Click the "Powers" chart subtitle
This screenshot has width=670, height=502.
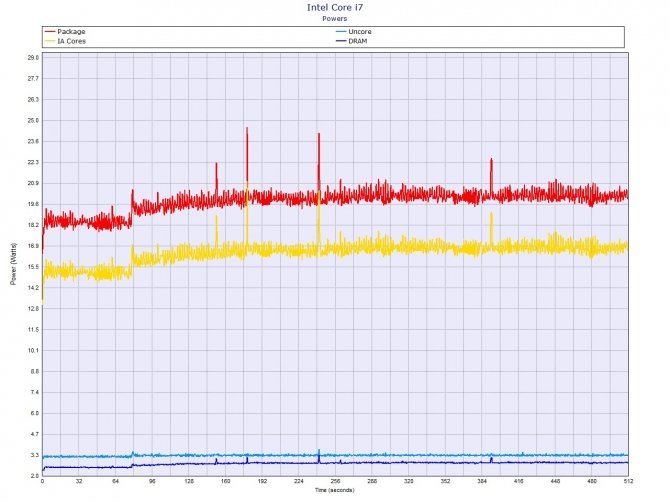(x=335, y=18)
